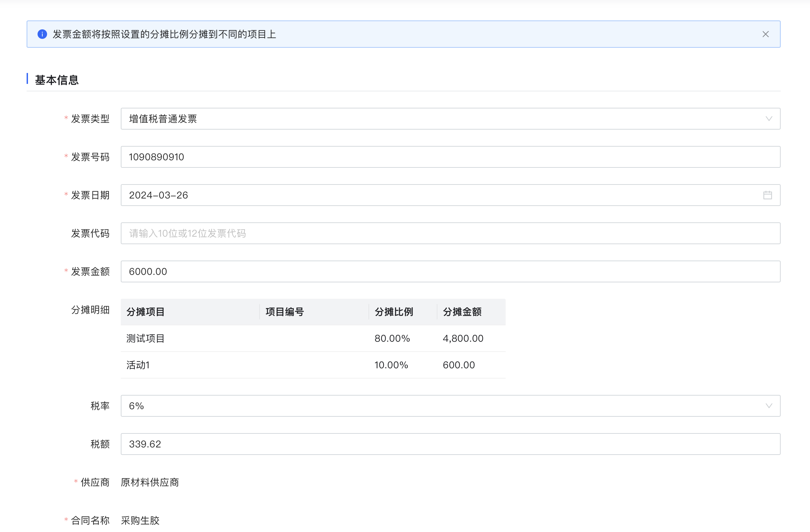Viewport: 810px width, 532px height.
Task: Click the blue info icon in alert banner
Action: coord(42,34)
